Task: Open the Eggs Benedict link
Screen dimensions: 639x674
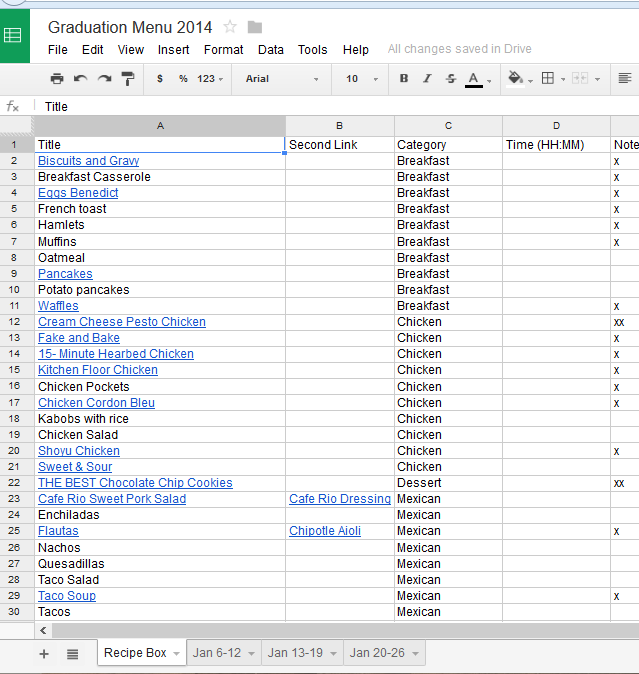Action: click(x=78, y=193)
